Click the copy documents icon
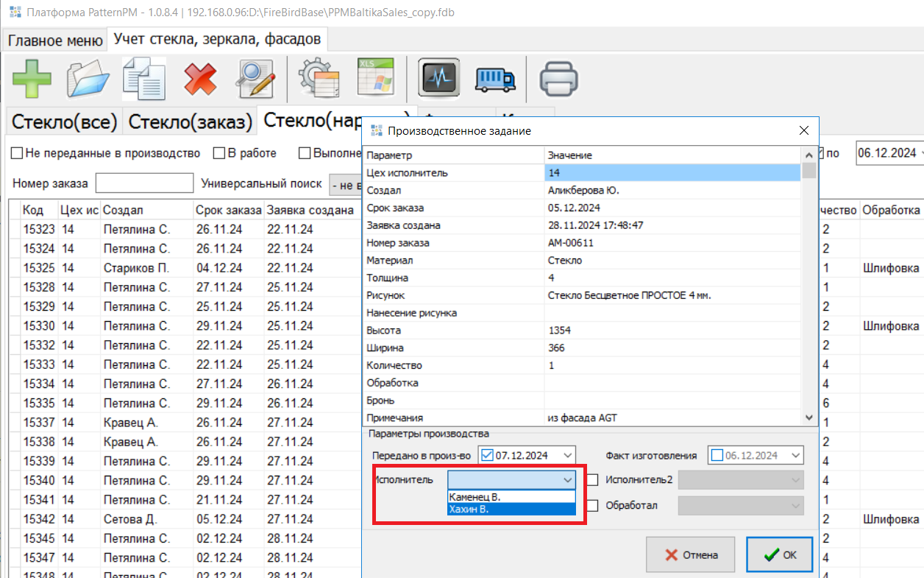This screenshot has height=578, width=924. pyautogui.click(x=144, y=78)
